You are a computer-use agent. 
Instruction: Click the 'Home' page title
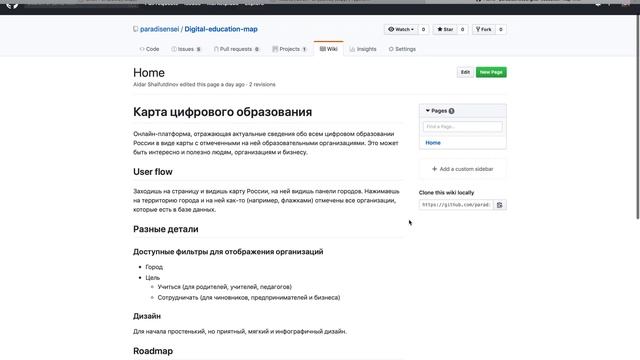tap(149, 73)
